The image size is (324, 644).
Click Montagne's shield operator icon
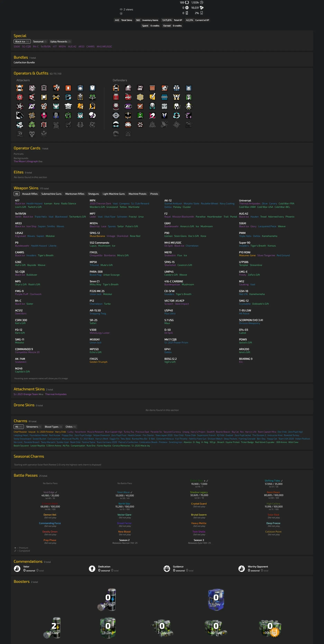click(92, 88)
